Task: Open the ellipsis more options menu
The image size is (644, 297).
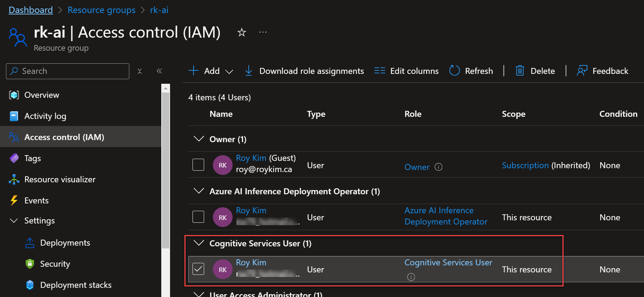Action: (x=263, y=32)
